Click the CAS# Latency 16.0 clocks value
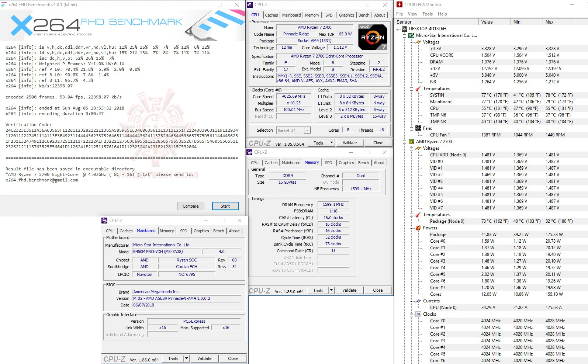 pos(333,218)
